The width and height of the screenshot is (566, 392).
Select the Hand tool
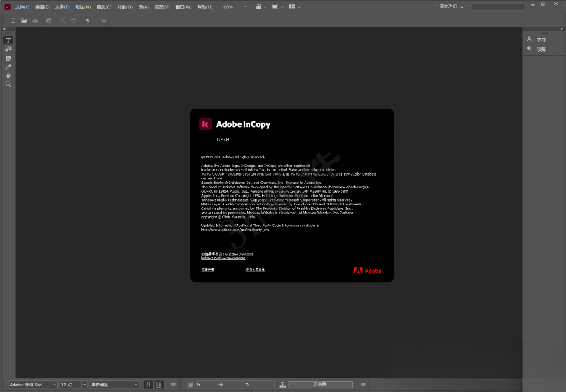point(8,76)
